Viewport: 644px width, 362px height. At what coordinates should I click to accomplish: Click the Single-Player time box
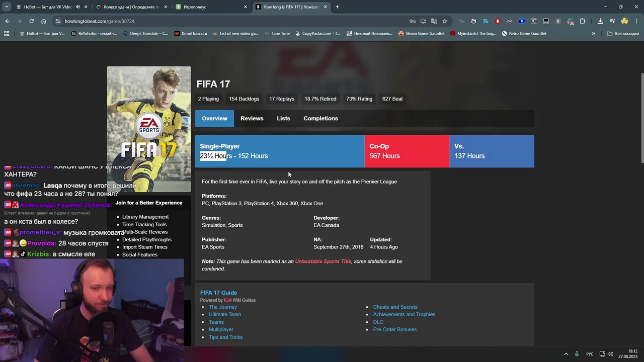click(280, 151)
